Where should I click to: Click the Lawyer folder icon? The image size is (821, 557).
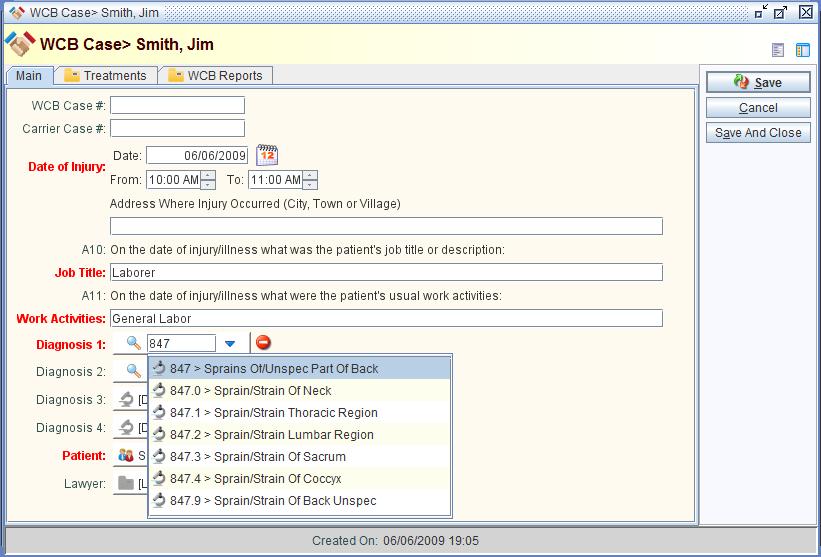[x=126, y=483]
